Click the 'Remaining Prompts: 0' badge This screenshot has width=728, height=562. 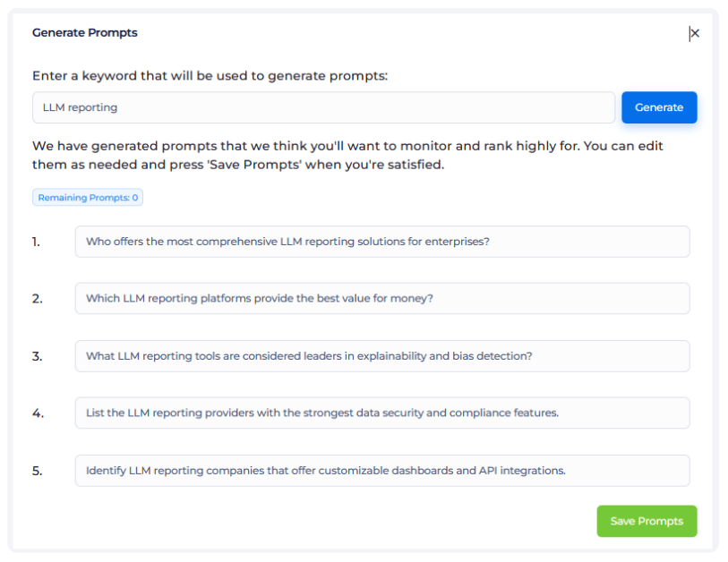pyautogui.click(x=88, y=198)
